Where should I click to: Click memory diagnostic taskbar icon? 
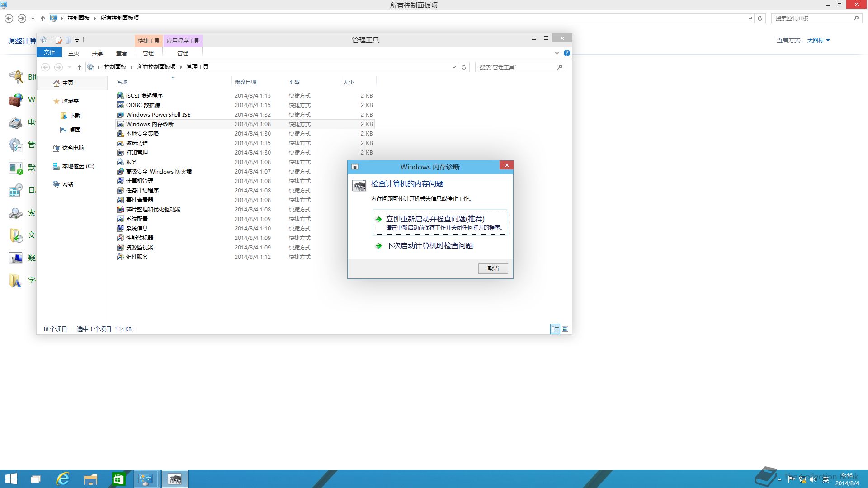175,479
